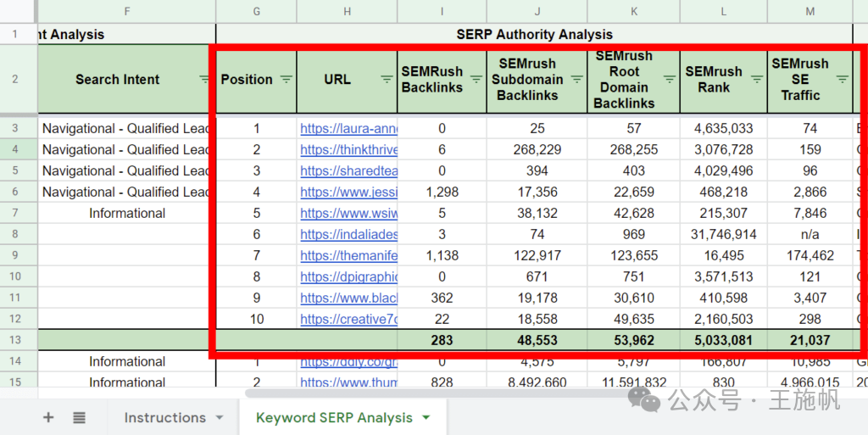
Task: Open filter for Position column
Action: coord(286,79)
